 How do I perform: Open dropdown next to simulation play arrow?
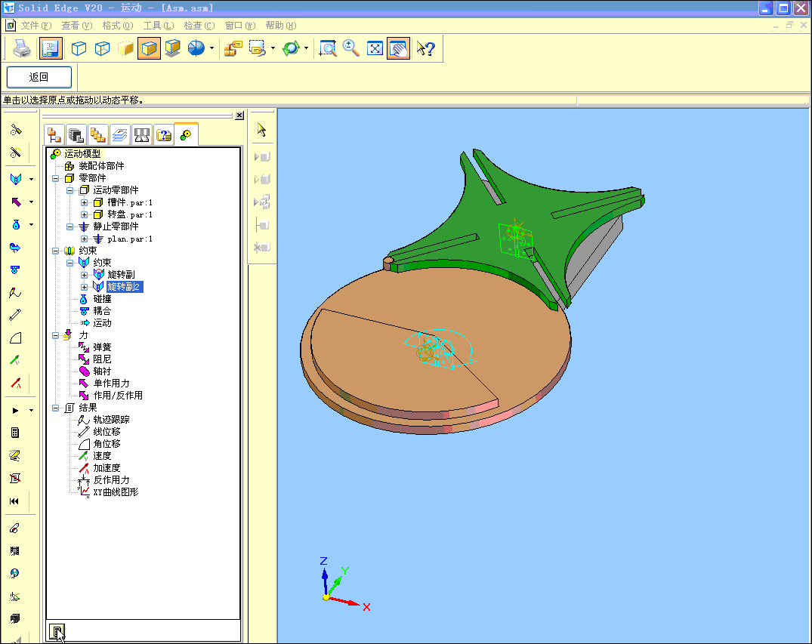[31, 411]
